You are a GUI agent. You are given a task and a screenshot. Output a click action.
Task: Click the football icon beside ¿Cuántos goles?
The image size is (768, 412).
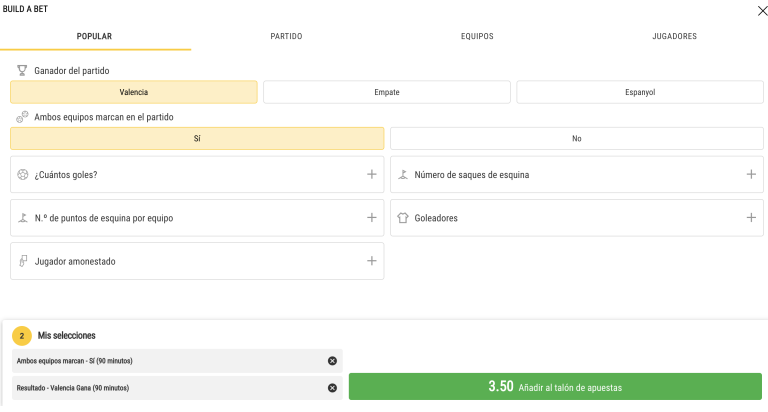click(x=23, y=175)
